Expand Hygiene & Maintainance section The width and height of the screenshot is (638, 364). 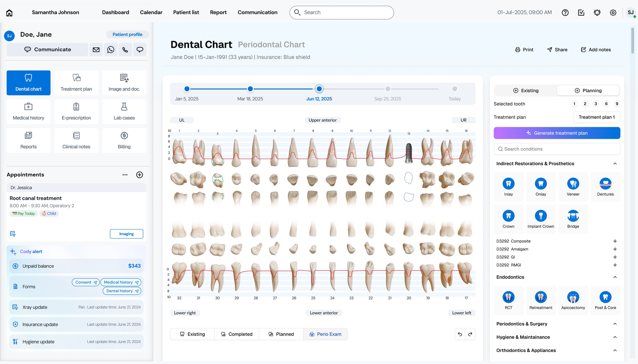point(615,337)
